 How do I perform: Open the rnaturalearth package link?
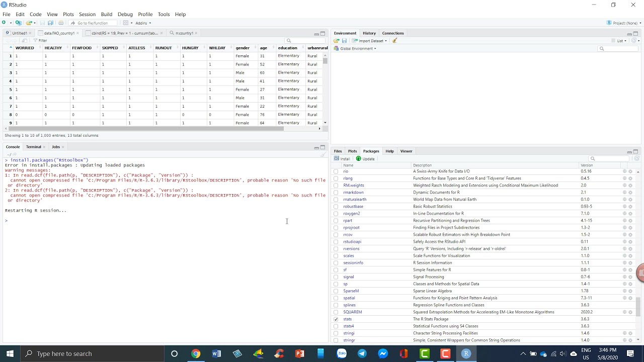tap(355, 200)
